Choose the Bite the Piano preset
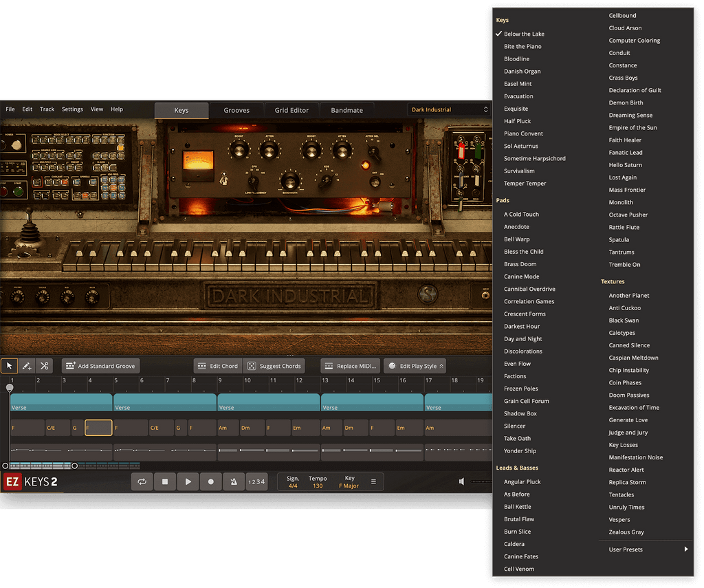704x588 pixels. coord(522,47)
